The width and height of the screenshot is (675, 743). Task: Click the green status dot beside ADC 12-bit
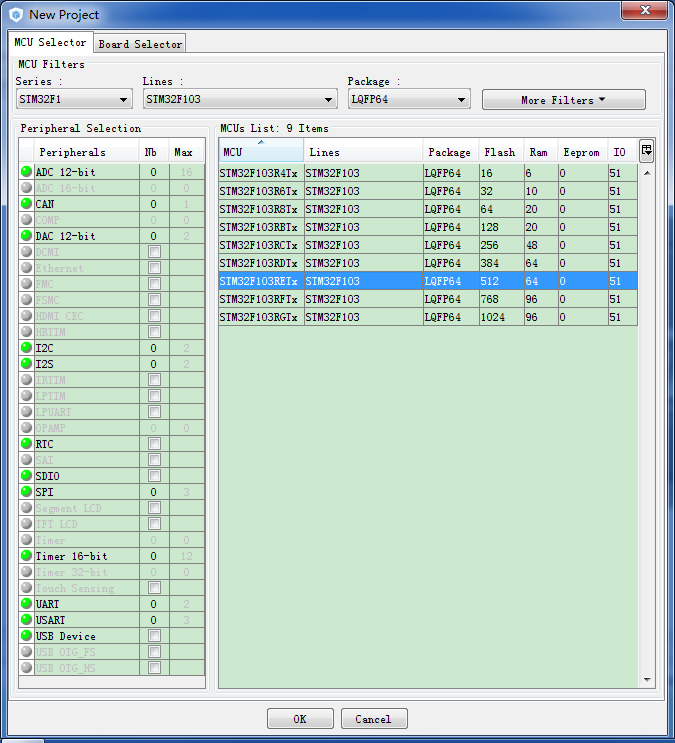27,172
